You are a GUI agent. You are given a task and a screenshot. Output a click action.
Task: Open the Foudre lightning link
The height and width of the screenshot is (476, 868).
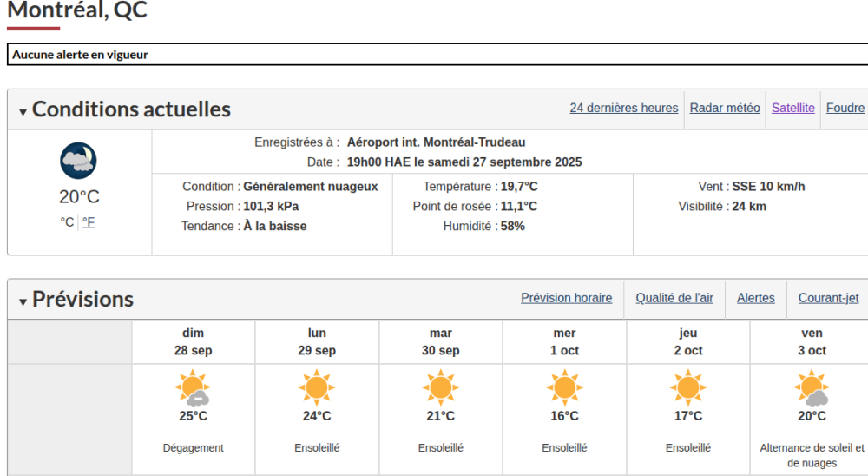pos(845,108)
